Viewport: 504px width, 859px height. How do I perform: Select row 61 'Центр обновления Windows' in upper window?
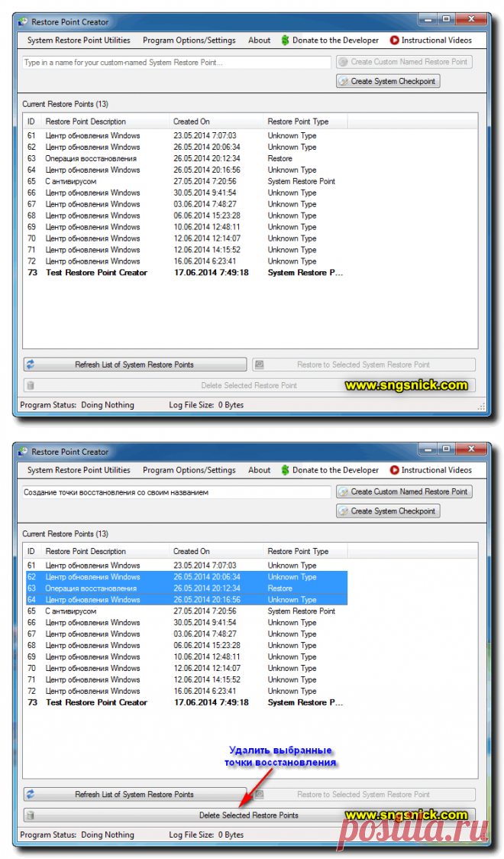pos(186,135)
